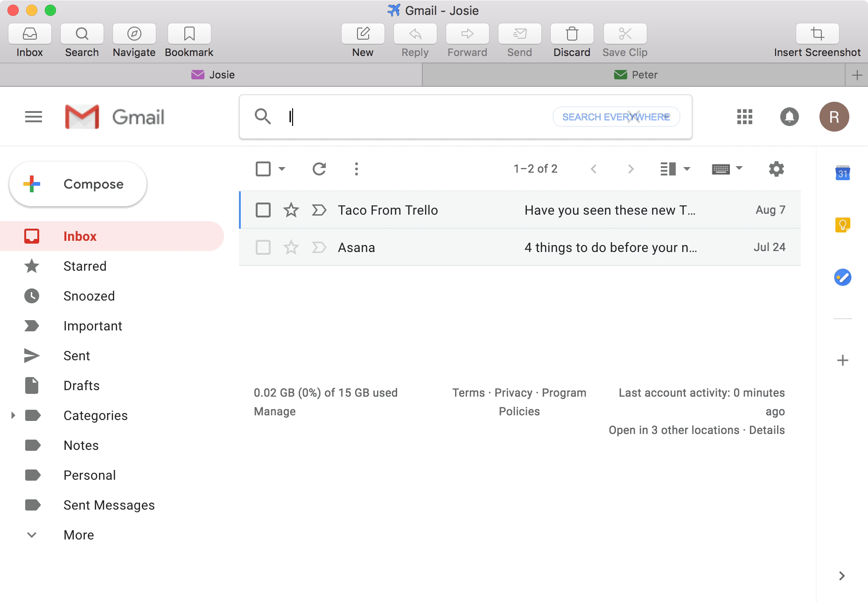Screen dimensions: 868x602
Task: Star the Taco From Trello email
Action: pos(291,210)
